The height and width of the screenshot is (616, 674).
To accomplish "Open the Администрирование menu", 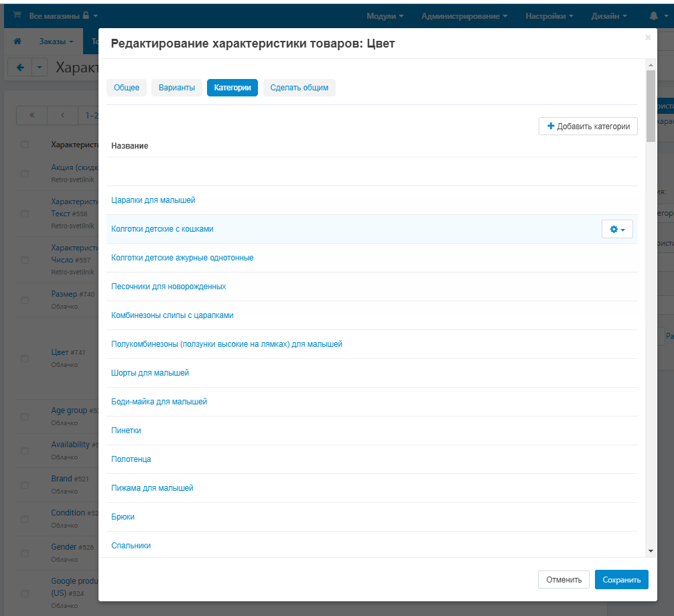I will pyautogui.click(x=464, y=16).
